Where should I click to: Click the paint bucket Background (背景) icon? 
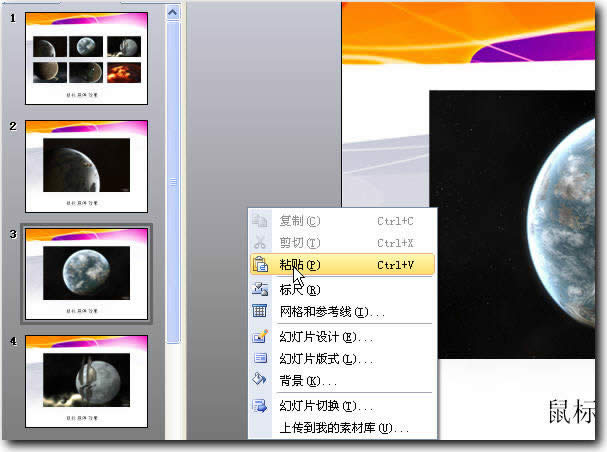[x=260, y=380]
